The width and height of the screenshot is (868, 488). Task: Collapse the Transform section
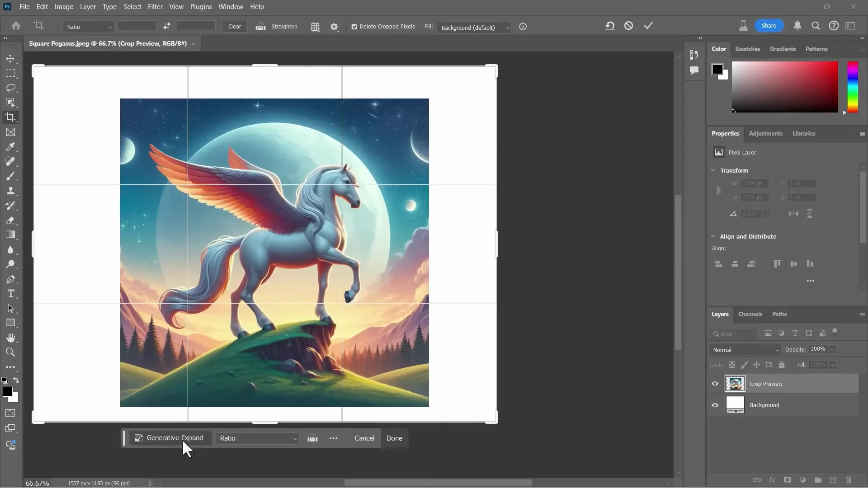point(713,170)
